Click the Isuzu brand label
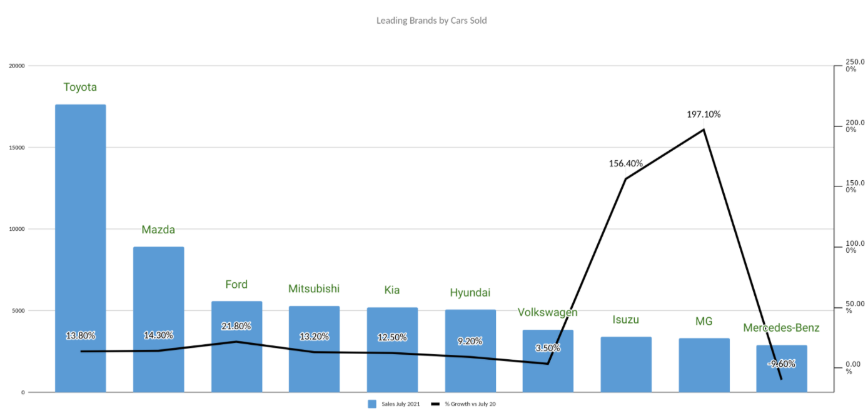Viewport: 868px width, 418px height. pyautogui.click(x=625, y=320)
